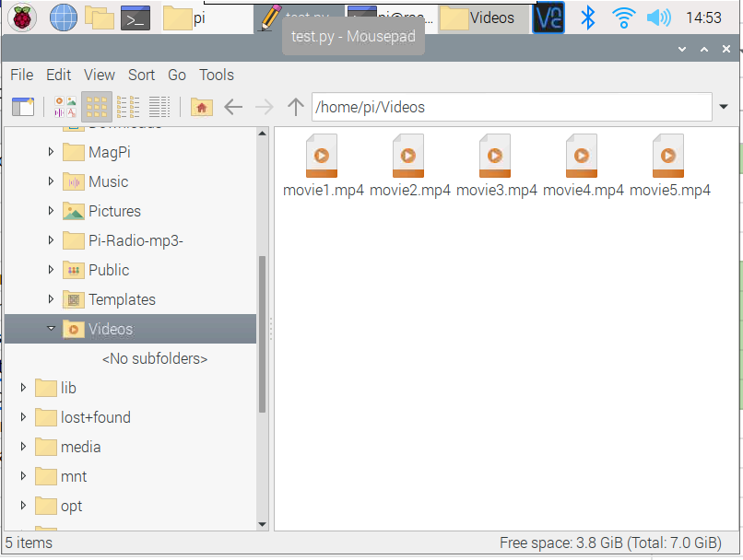This screenshot has height=560, width=743.
Task: Switch to detailed list view
Action: coord(159,107)
